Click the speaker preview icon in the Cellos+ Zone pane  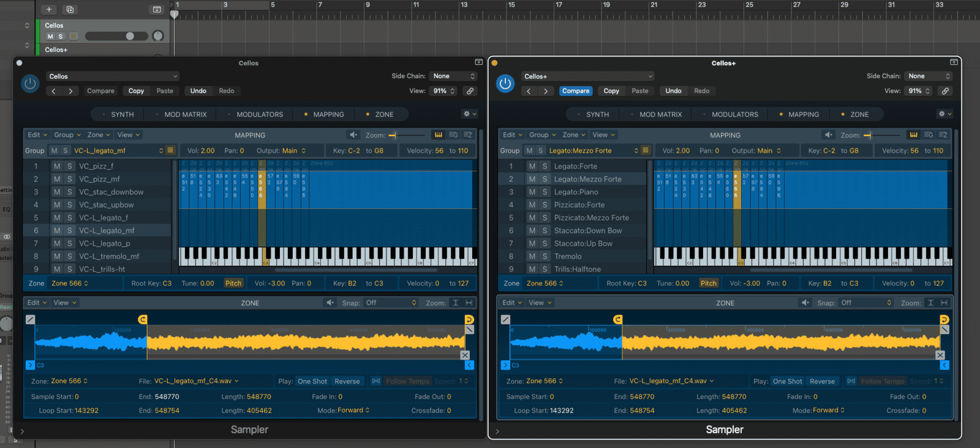(x=805, y=303)
